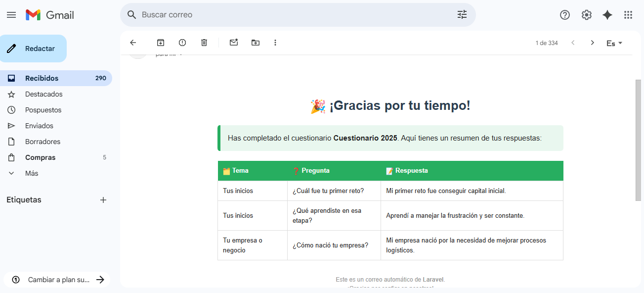The height and width of the screenshot is (293, 644).
Task: Open the Help support icon
Action: [x=565, y=15]
